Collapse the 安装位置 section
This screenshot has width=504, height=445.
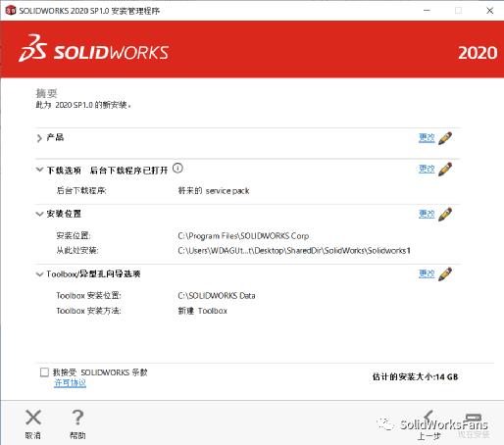tap(39, 214)
